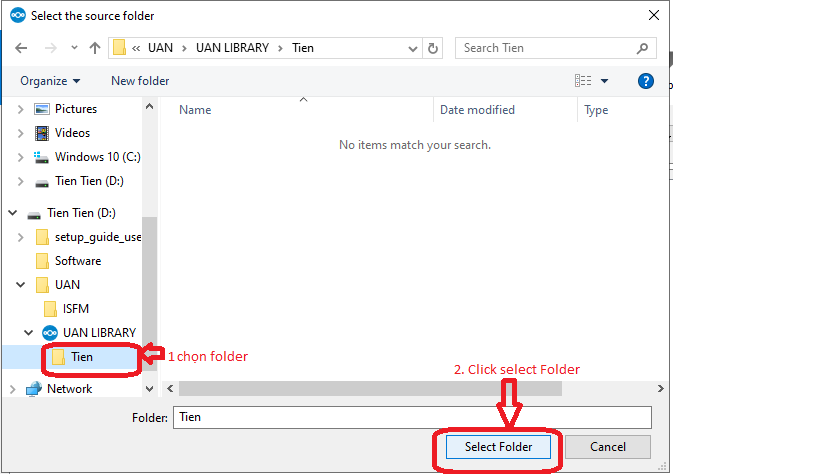Expand the Network node

tap(13, 389)
